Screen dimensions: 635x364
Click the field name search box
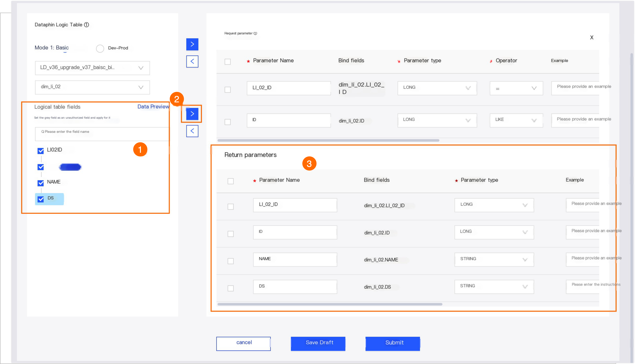point(102,134)
